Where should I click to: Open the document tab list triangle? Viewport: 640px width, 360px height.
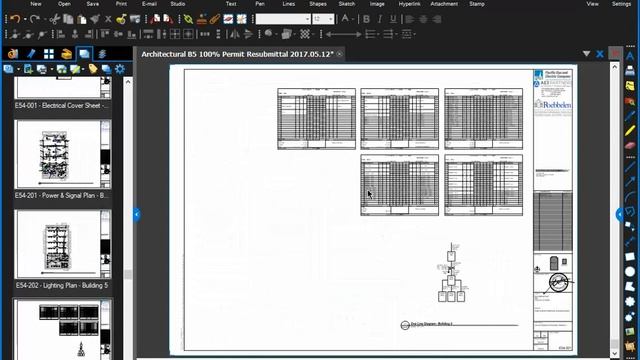[x=587, y=54]
